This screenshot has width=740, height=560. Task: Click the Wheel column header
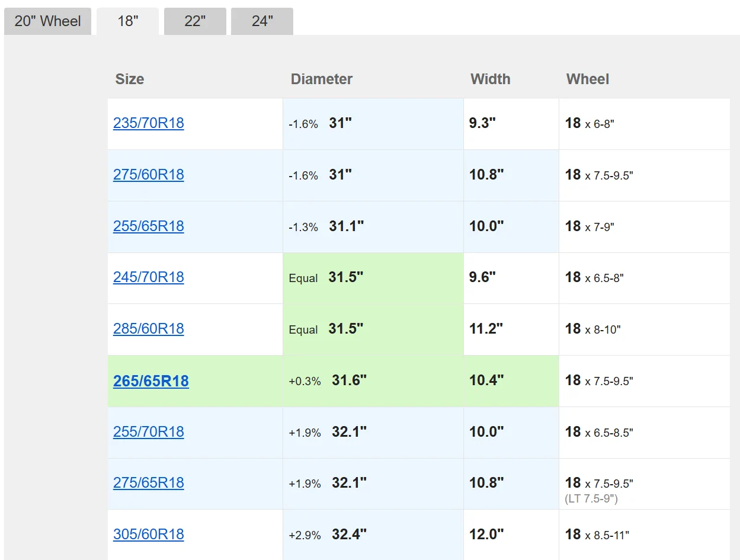(587, 79)
